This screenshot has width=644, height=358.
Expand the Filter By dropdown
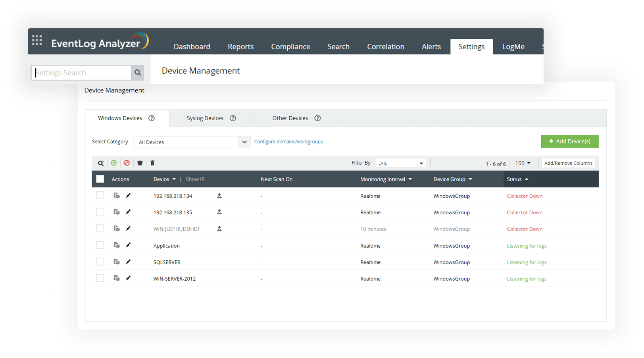tap(401, 163)
